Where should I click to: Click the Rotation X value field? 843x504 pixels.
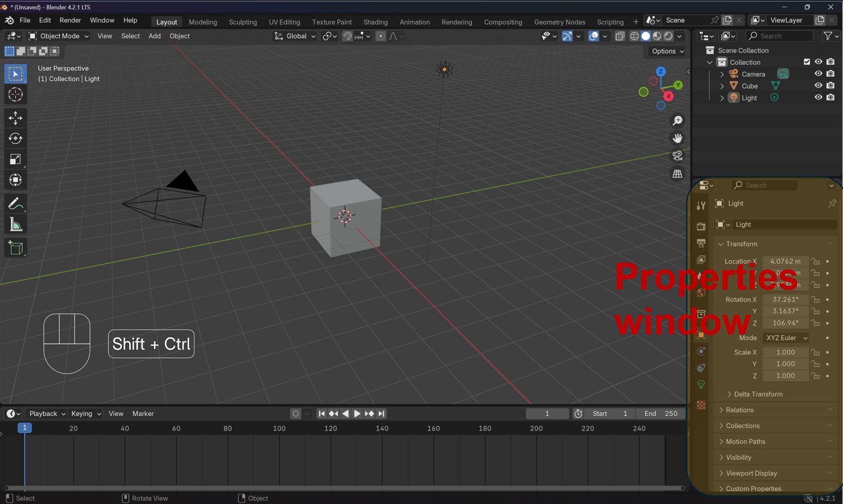[x=785, y=299]
